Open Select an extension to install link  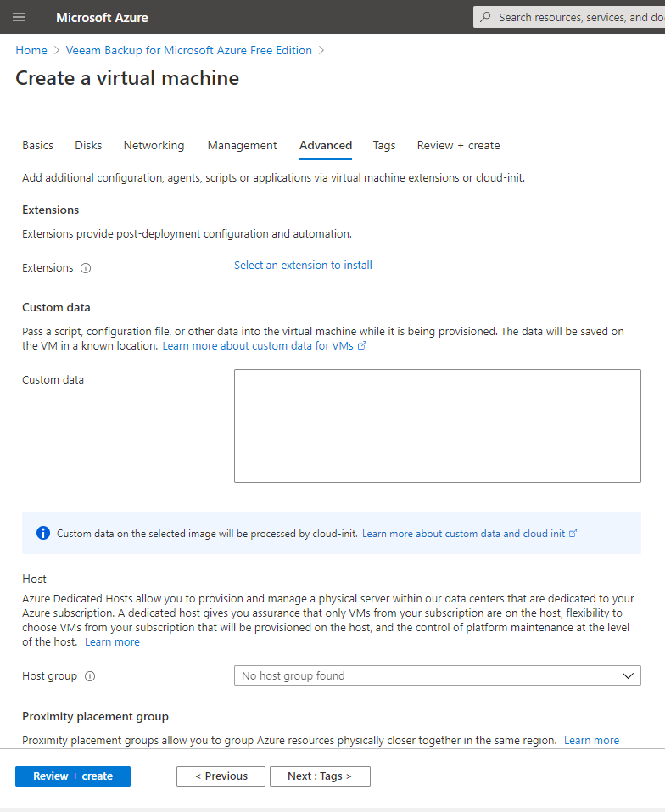click(304, 265)
